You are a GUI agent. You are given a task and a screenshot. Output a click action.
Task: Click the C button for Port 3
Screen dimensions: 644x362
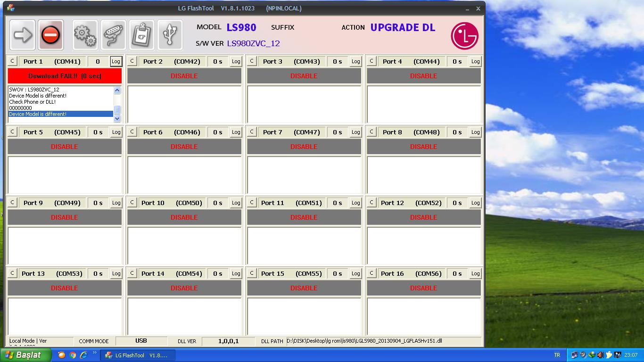252,61
